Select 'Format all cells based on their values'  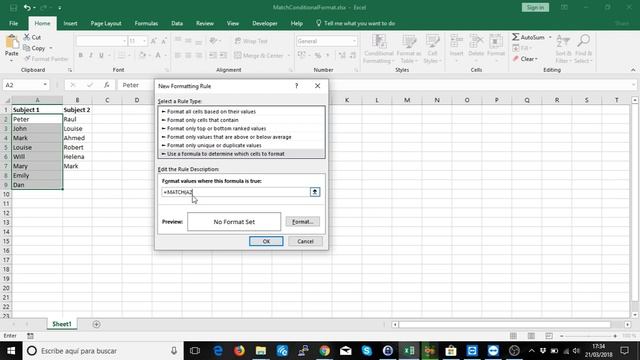pyautogui.click(x=241, y=111)
